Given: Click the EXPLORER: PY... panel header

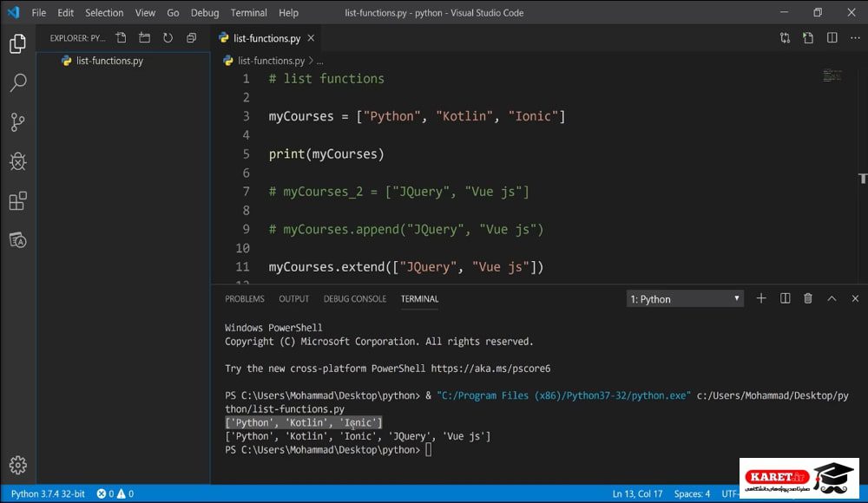Looking at the screenshot, I should (x=77, y=38).
